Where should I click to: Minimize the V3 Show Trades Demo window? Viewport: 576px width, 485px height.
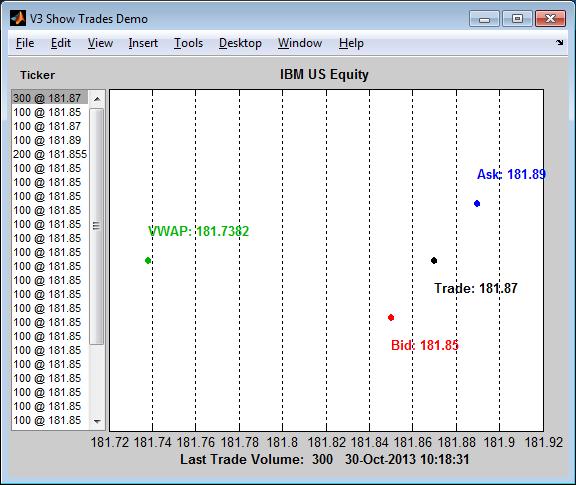(x=484, y=19)
